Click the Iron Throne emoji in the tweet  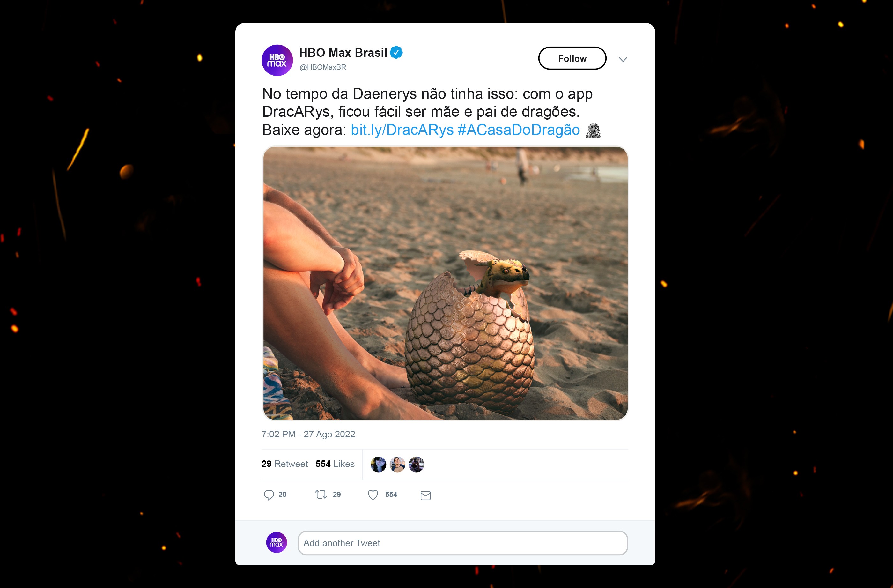[594, 130]
